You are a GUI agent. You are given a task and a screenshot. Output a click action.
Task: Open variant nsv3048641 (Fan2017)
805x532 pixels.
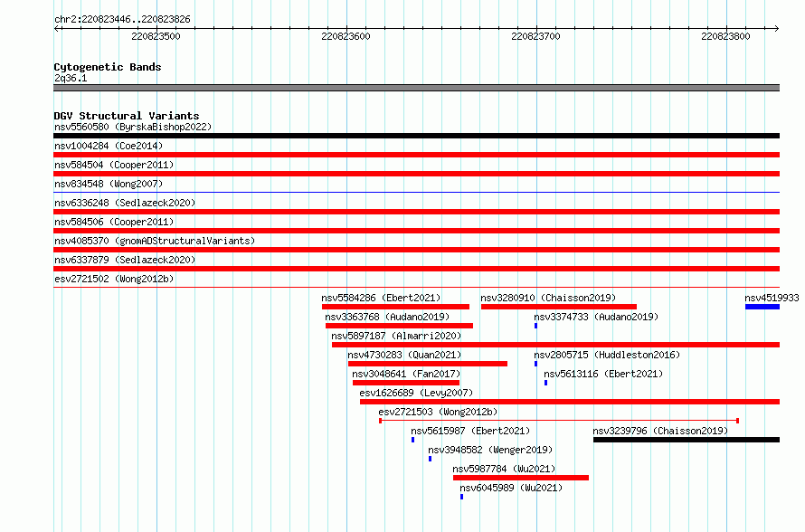click(x=406, y=374)
